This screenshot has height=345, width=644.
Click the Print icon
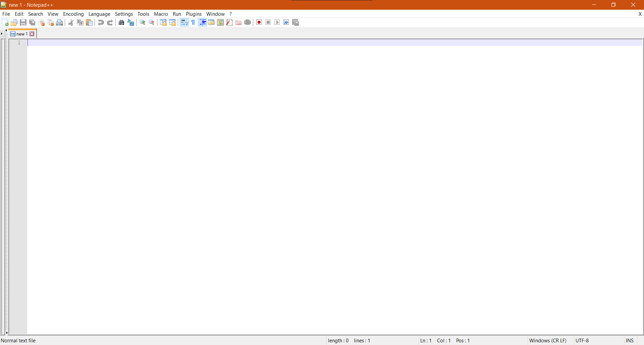tap(59, 22)
